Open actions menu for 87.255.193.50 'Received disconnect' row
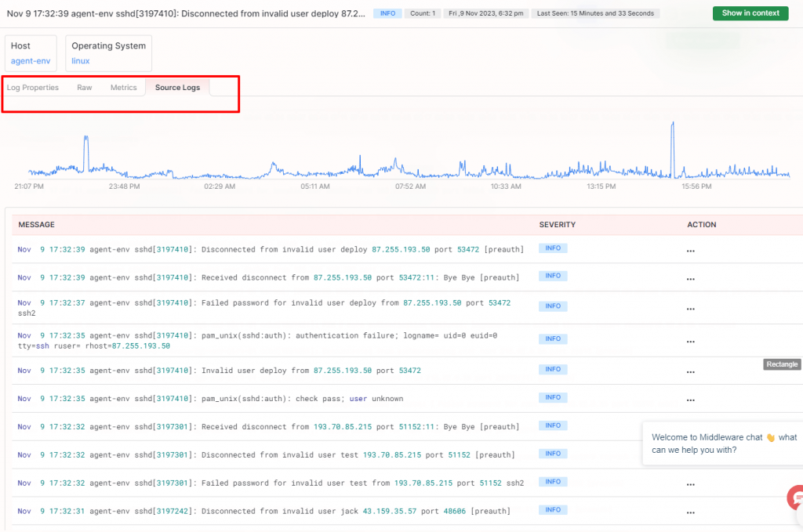 690,279
